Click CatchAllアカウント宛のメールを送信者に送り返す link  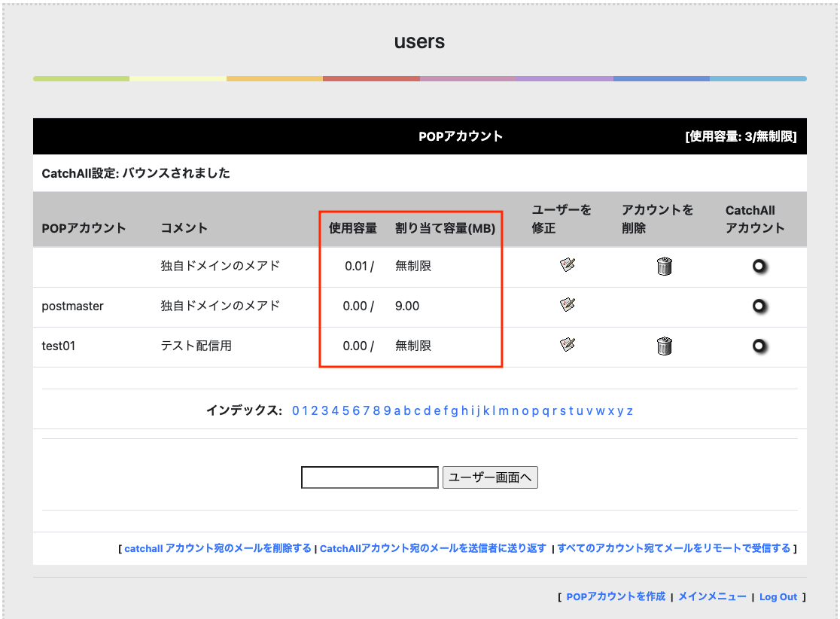pos(433,548)
